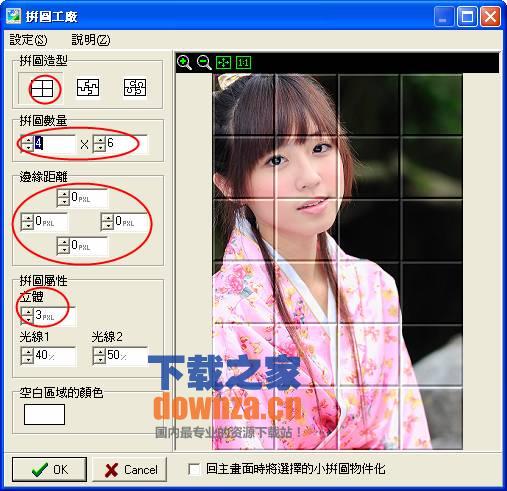Confirm with the OK button

49,469
